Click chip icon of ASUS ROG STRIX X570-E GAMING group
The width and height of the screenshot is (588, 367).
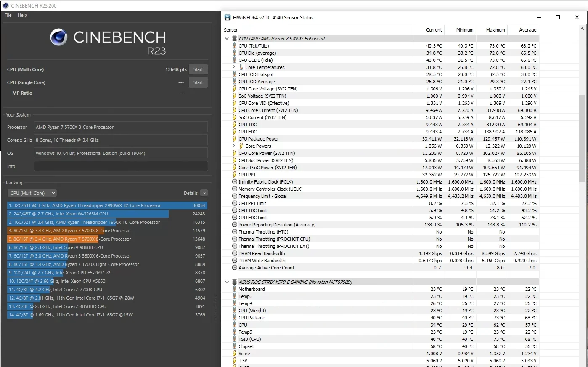pos(235,282)
